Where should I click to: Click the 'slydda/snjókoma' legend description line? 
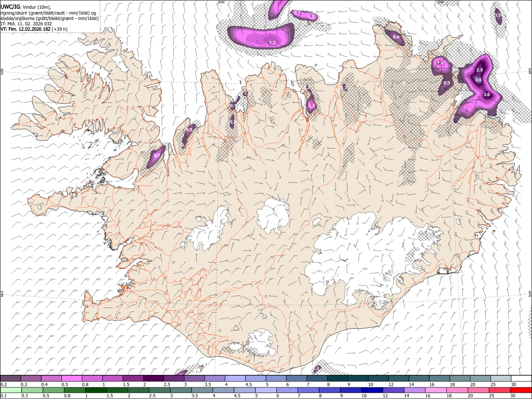(x=49, y=18)
